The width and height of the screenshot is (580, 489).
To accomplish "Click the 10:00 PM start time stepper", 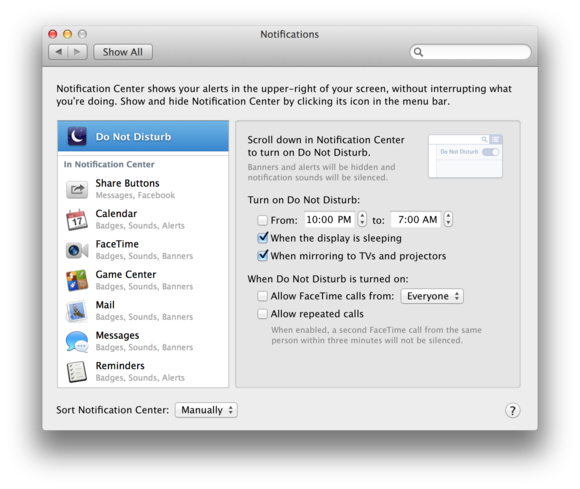I will pos(362,219).
